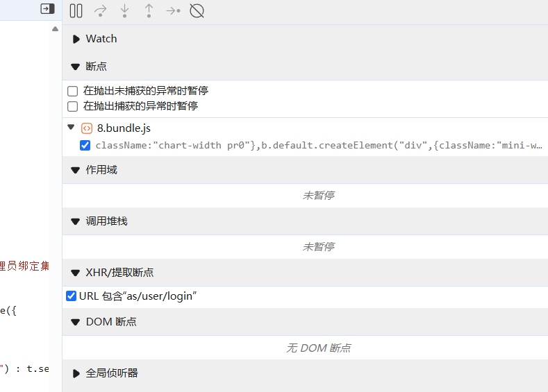Click the deactivate breakpoints icon

tap(197, 11)
